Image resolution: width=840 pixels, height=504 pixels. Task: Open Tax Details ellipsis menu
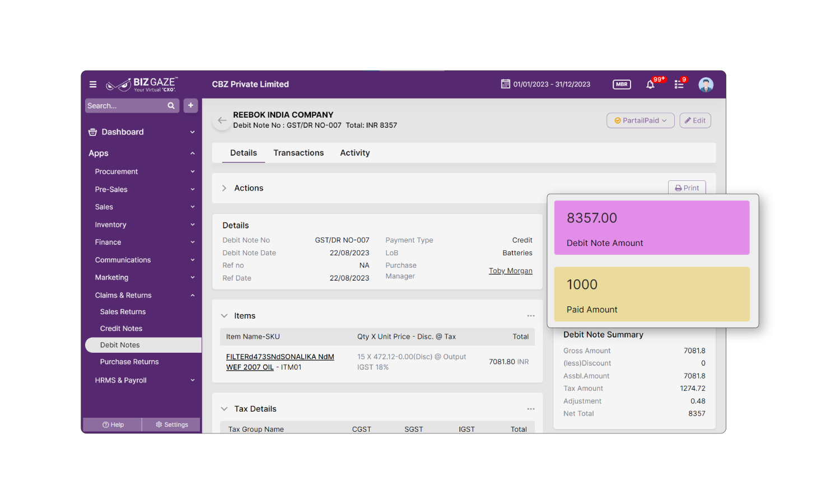coord(531,409)
